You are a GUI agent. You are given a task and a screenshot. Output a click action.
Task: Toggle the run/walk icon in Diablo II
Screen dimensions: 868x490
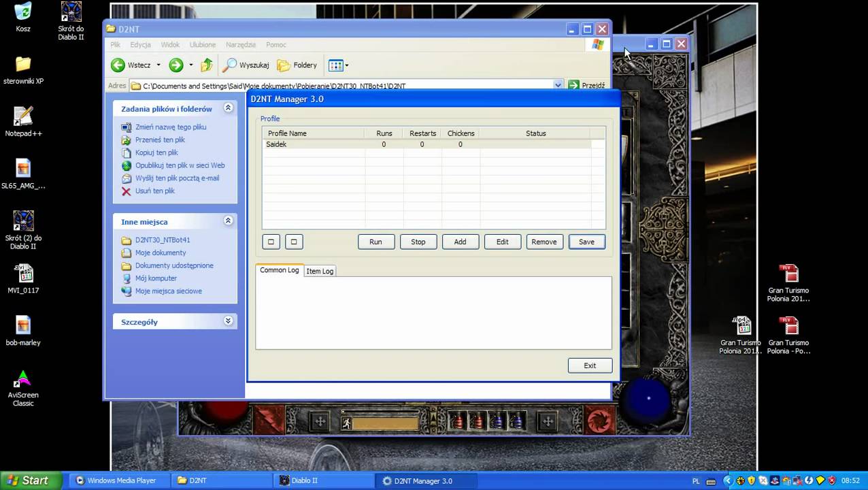point(346,423)
